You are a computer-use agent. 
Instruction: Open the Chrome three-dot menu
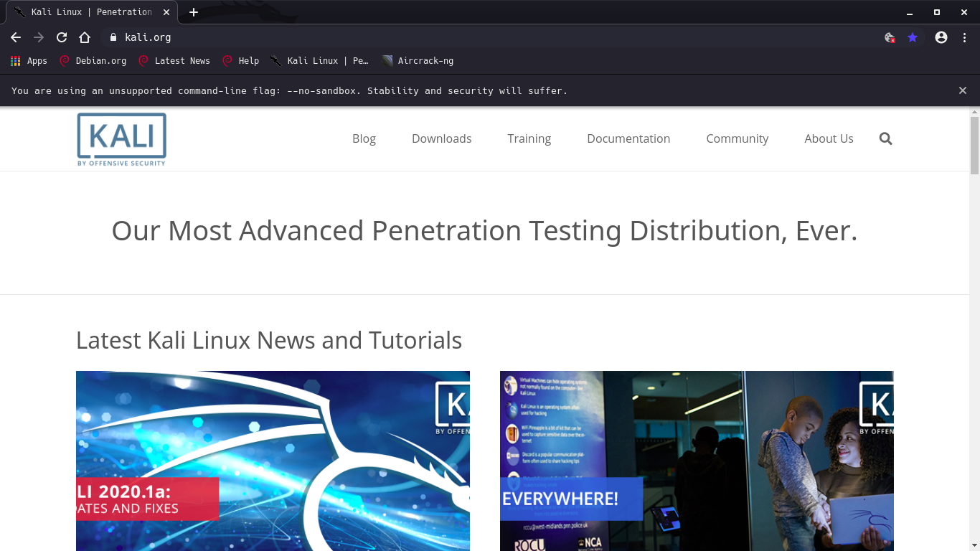tap(964, 37)
